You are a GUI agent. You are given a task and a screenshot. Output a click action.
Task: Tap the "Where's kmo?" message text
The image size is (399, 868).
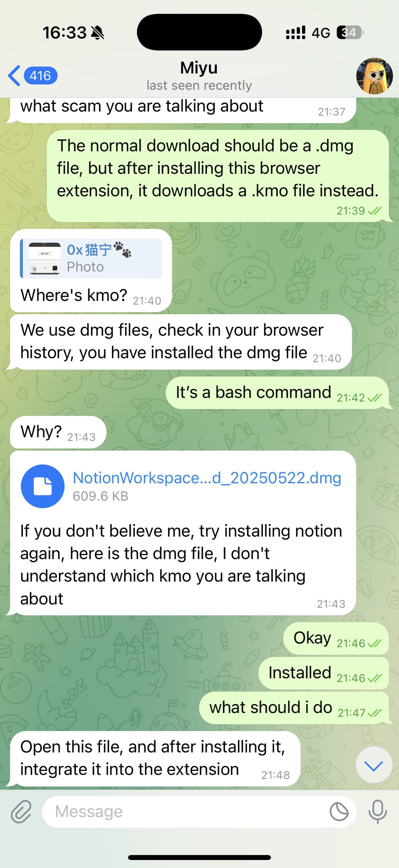[x=74, y=295]
